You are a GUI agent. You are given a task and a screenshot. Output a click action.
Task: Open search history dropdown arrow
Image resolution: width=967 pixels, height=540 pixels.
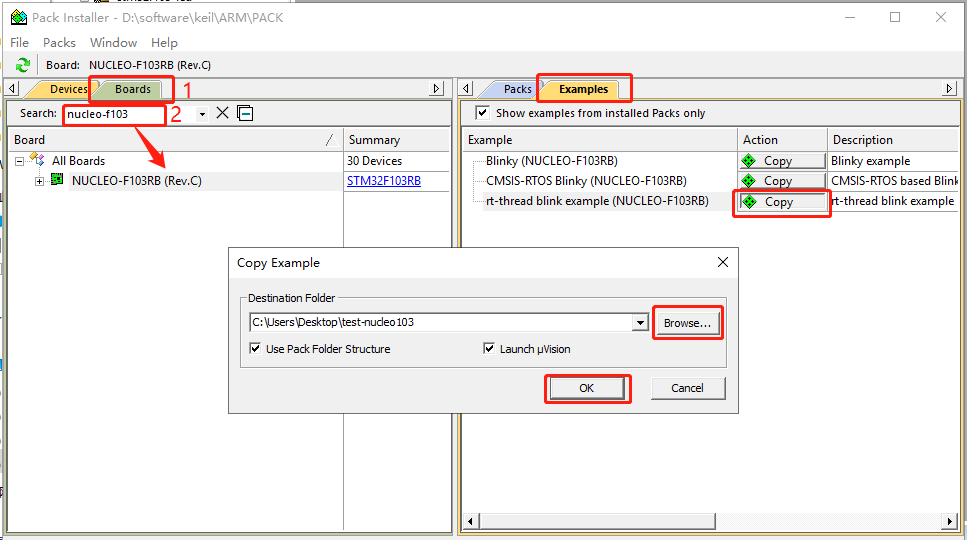(x=202, y=114)
